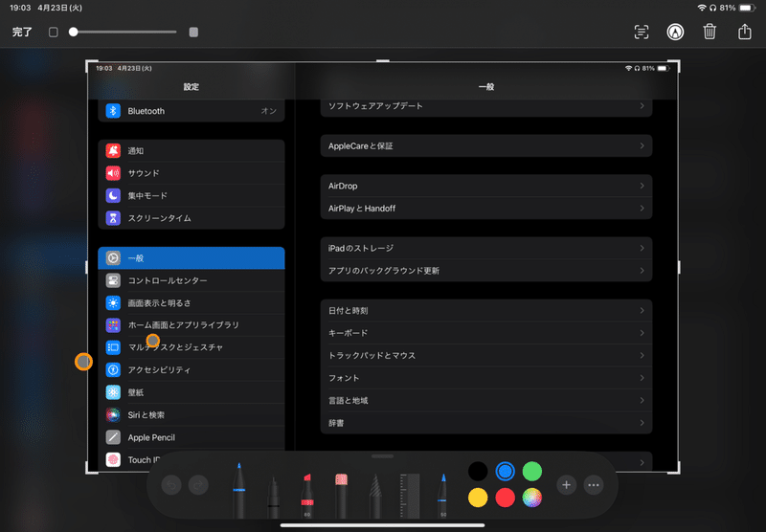Viewport: 766px width, 532px height.
Task: Tap the 完了 done button
Action: click(x=22, y=33)
